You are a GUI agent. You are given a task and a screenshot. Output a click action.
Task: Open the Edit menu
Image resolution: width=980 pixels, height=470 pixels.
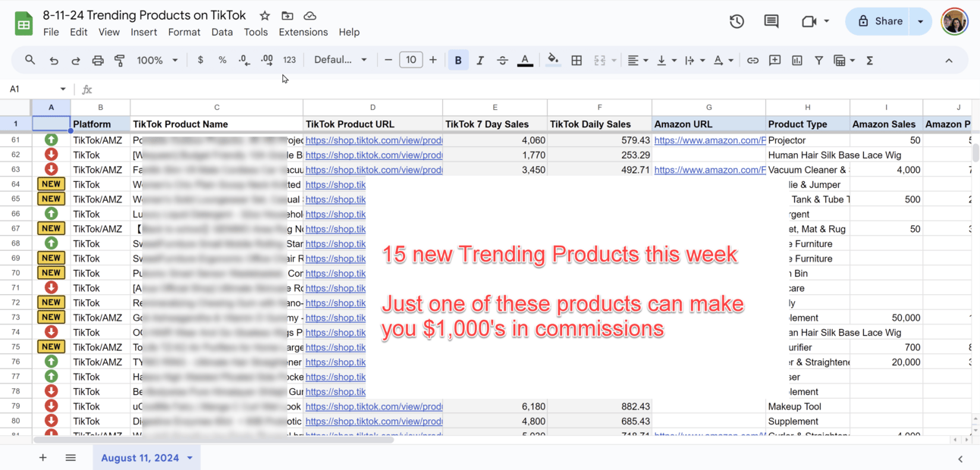(79, 32)
